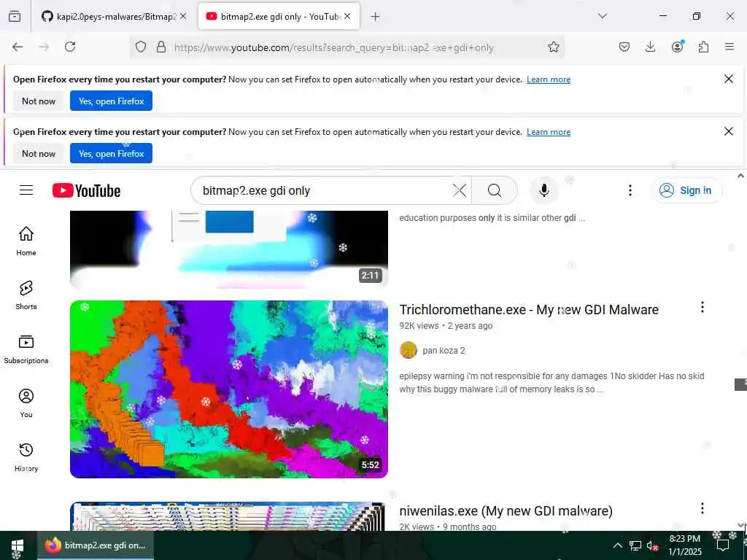The height and width of the screenshot is (560, 747).
Task: Close the kapi2.0peys-malwares GitHub tab
Action: click(x=183, y=16)
